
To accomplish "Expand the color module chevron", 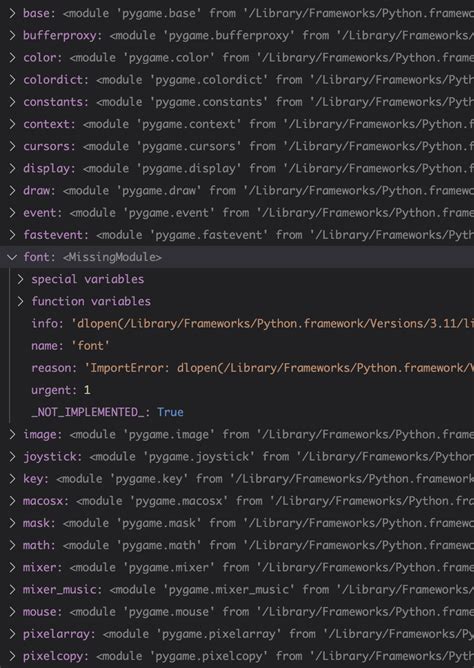I will click(12, 58).
